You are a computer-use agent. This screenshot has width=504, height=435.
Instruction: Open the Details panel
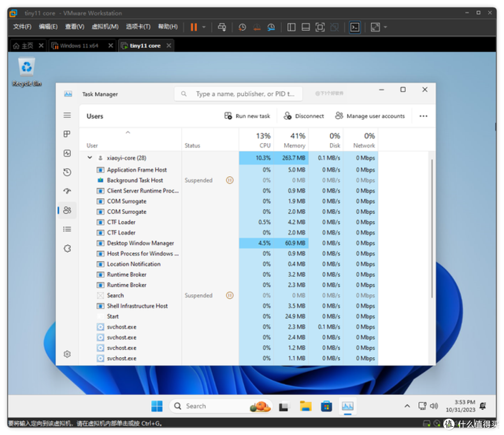[67, 229]
